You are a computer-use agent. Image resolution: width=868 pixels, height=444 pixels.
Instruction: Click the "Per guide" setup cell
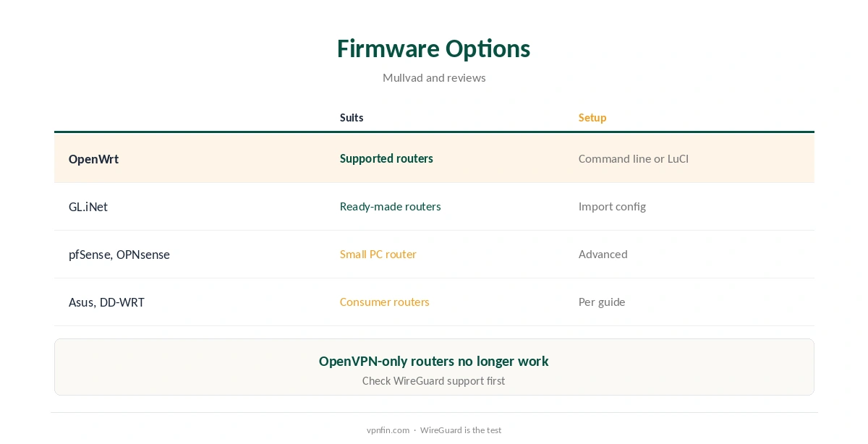pos(602,302)
